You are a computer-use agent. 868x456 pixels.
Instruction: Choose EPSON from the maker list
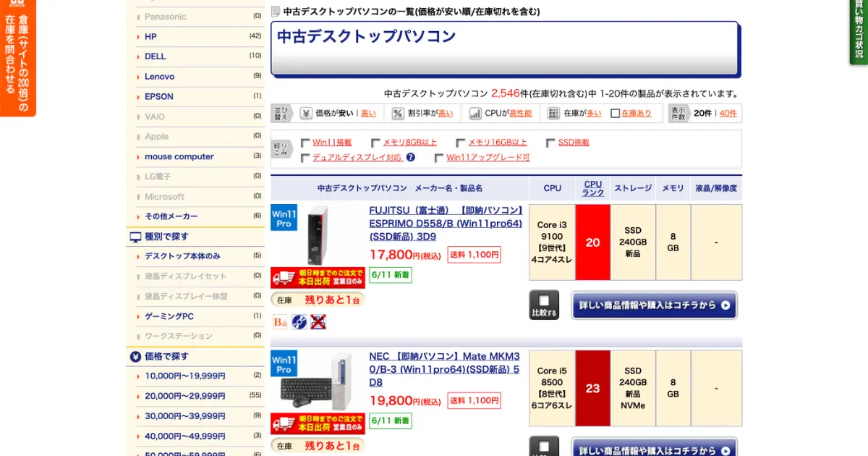(x=159, y=96)
